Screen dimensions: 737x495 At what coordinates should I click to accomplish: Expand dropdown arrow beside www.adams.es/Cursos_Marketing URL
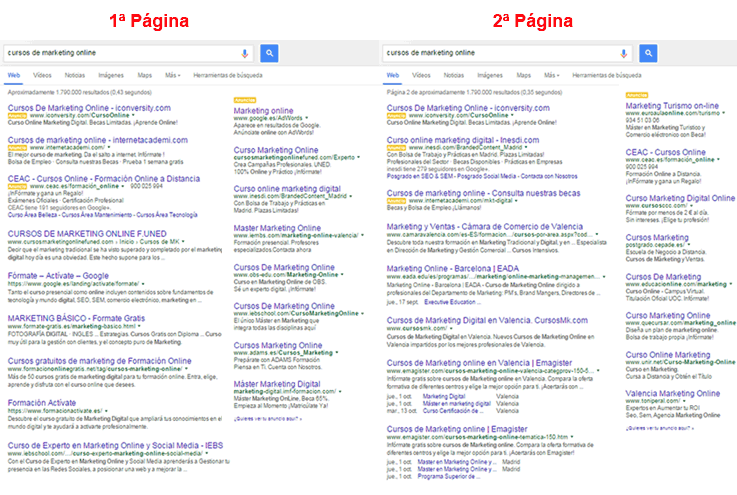point(337,353)
